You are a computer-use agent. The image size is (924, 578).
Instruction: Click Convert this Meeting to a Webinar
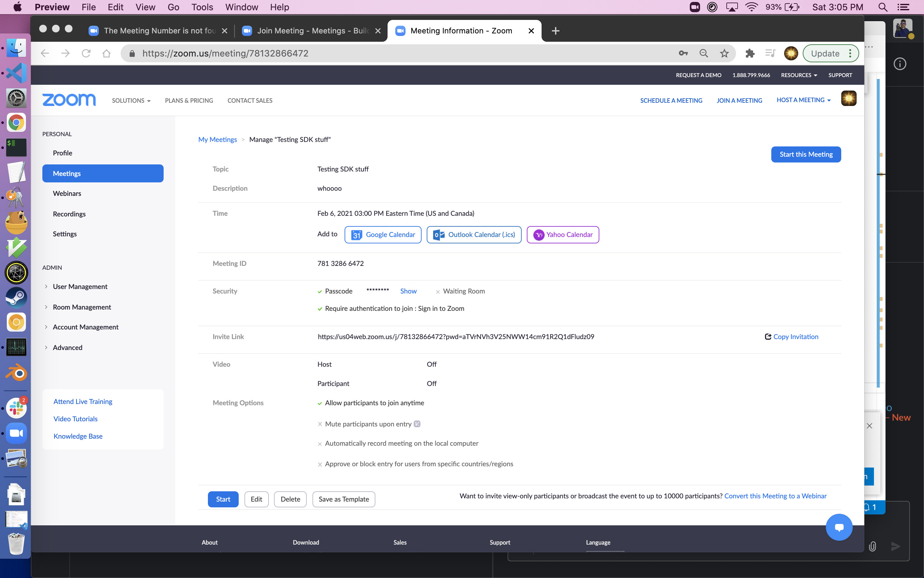click(x=775, y=496)
